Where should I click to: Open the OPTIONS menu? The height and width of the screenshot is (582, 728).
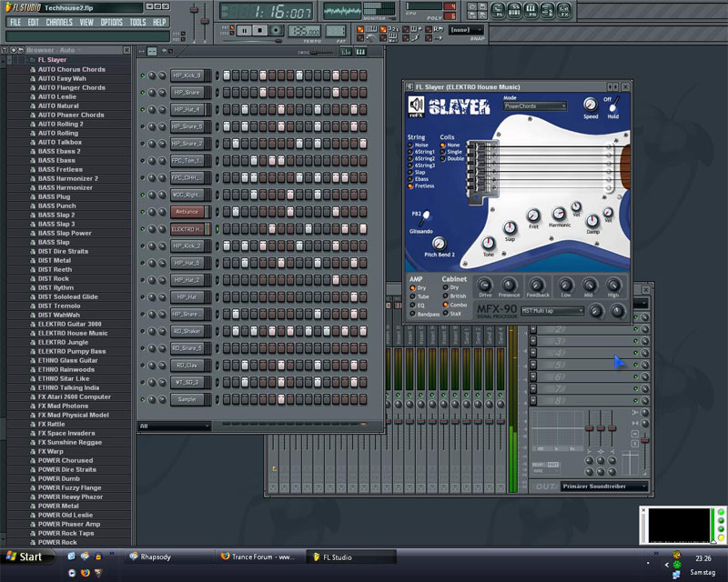[x=111, y=22]
